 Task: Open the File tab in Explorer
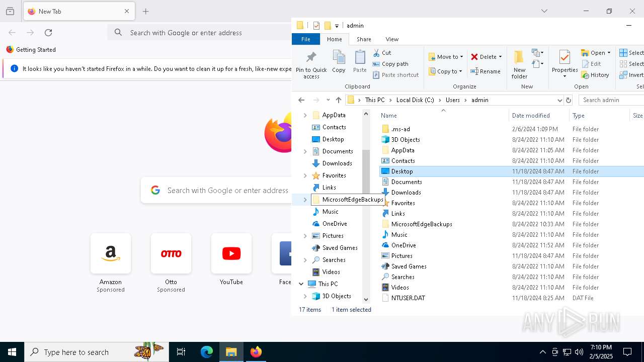[x=306, y=39]
